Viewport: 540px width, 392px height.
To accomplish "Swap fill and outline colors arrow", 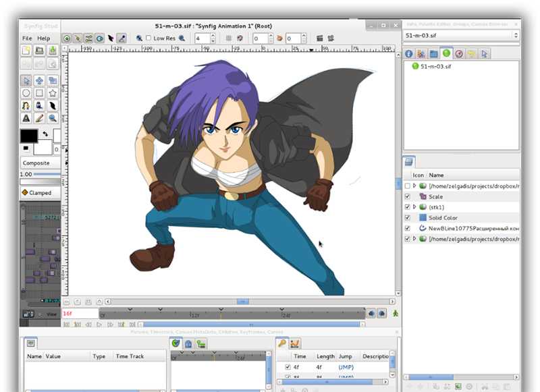I will tap(45, 134).
